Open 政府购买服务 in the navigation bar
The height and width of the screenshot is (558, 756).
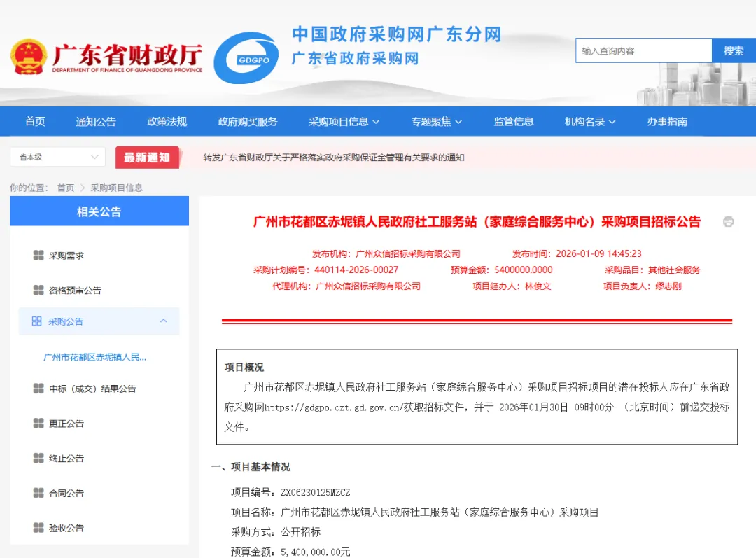coord(248,122)
